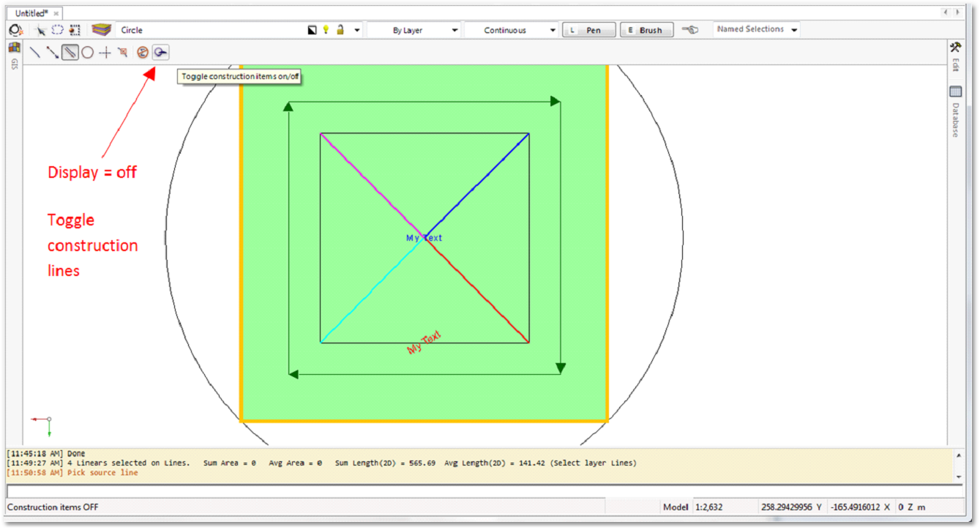Click the object snap settings icon

pyautogui.click(x=15, y=30)
